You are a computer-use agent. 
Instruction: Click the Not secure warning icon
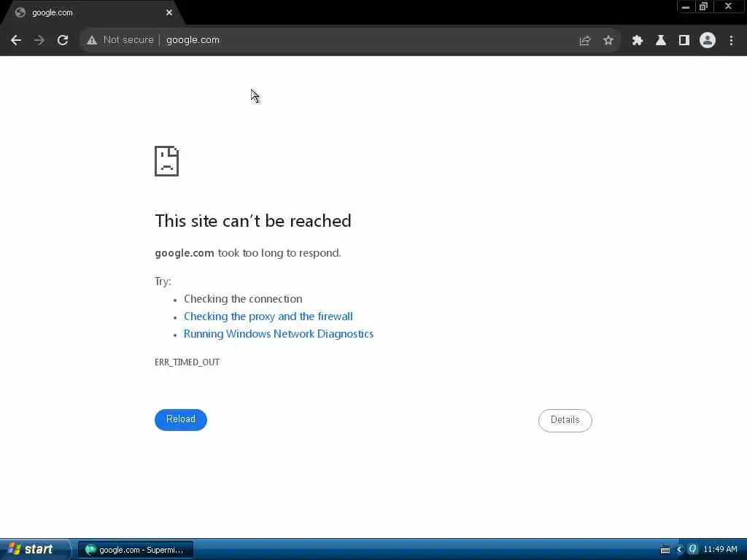tap(92, 41)
